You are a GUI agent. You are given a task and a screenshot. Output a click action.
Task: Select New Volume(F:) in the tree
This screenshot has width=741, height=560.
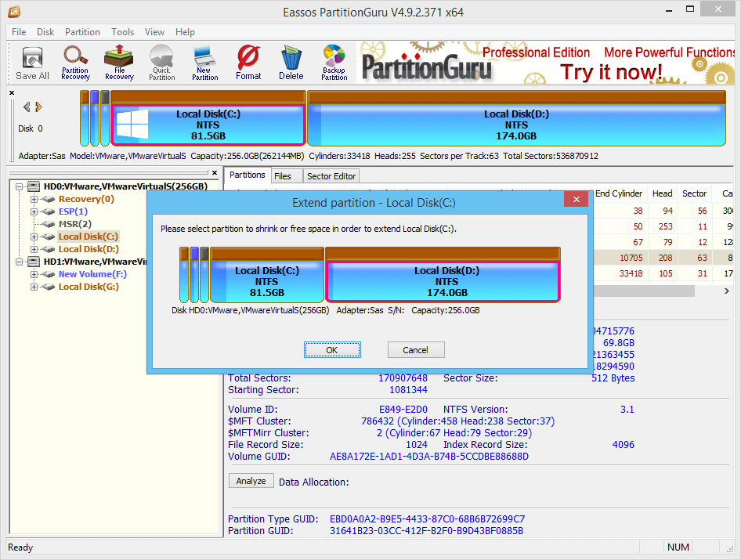92,275
